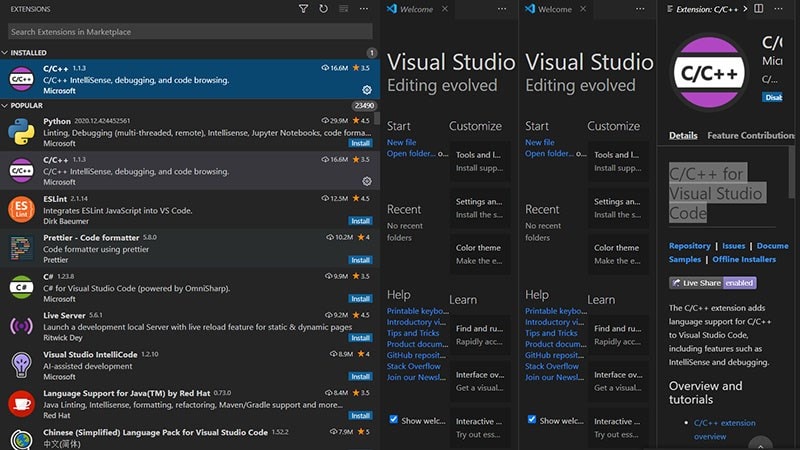Open more actions in second Welcome editor group
This screenshot has height=450, width=800.
(x=640, y=9)
